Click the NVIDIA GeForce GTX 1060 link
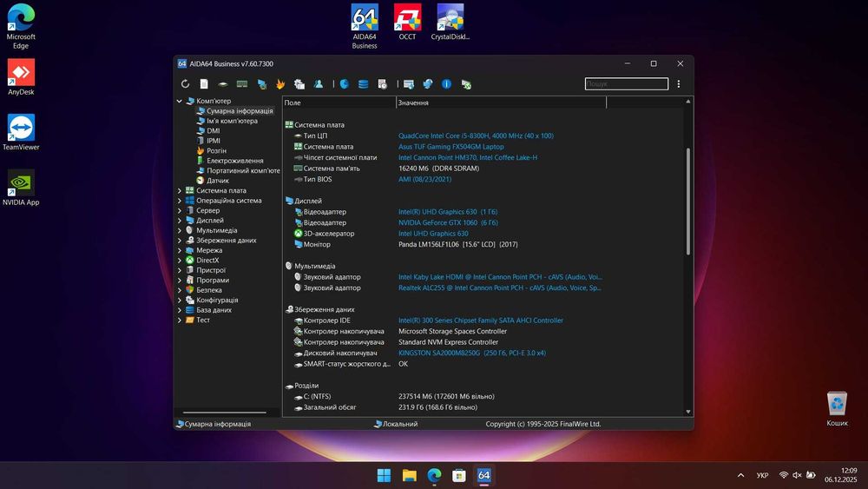Image resolution: width=868 pixels, height=489 pixels. 448,222
